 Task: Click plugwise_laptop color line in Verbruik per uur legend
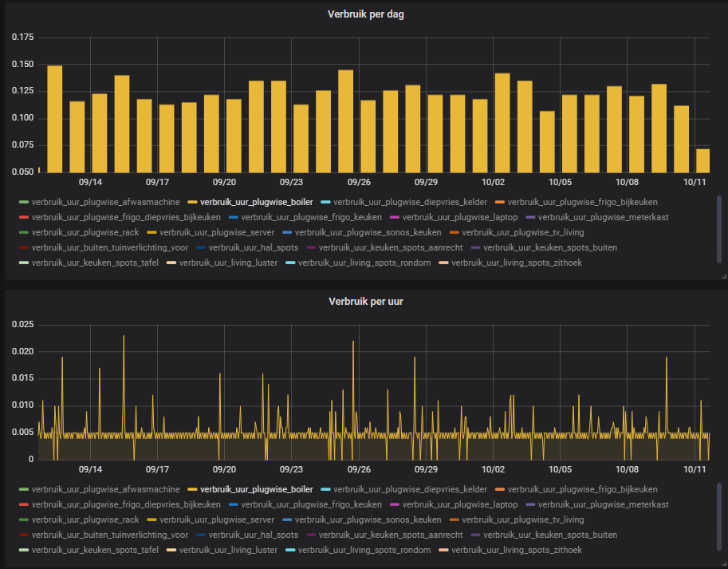click(393, 504)
